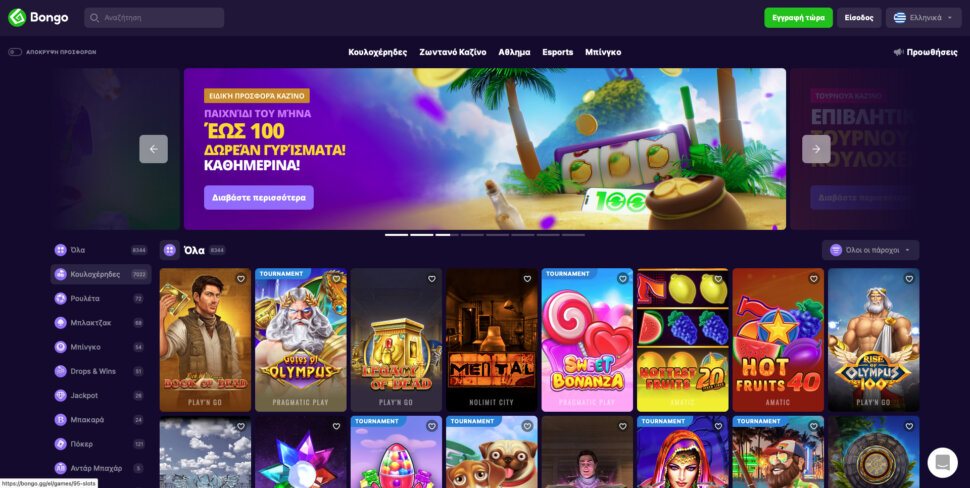Select the Esports menu item
Screen dimensions: 970x488
557,53
